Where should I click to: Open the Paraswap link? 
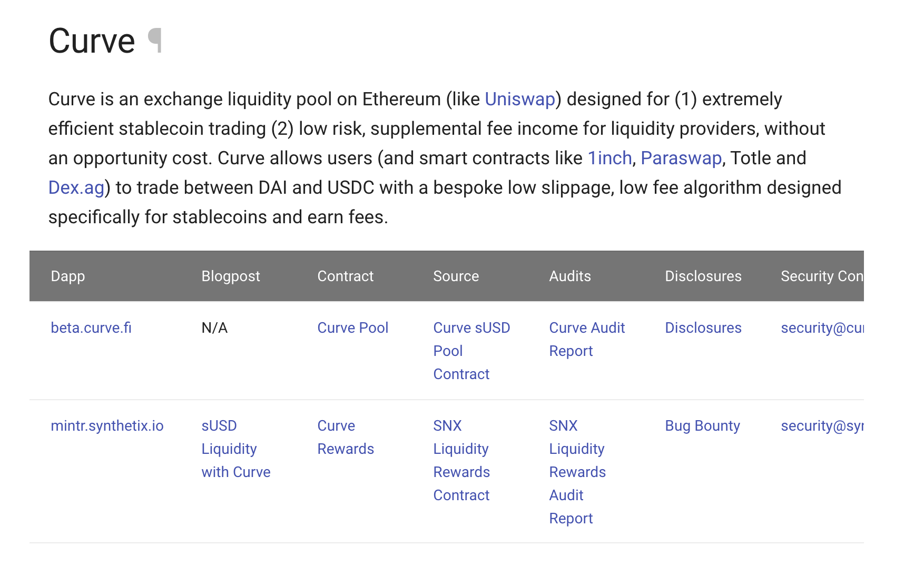[681, 158]
